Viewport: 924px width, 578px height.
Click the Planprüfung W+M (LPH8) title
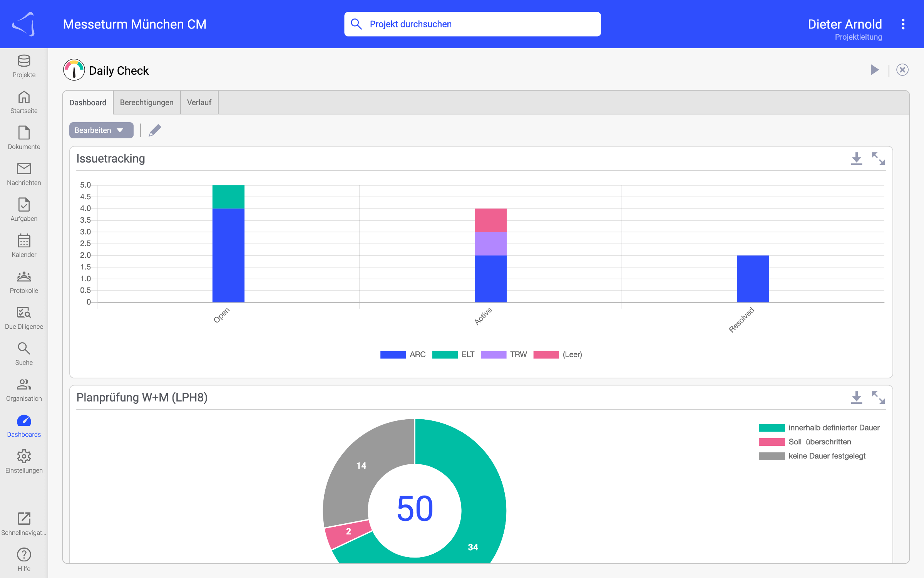(142, 397)
